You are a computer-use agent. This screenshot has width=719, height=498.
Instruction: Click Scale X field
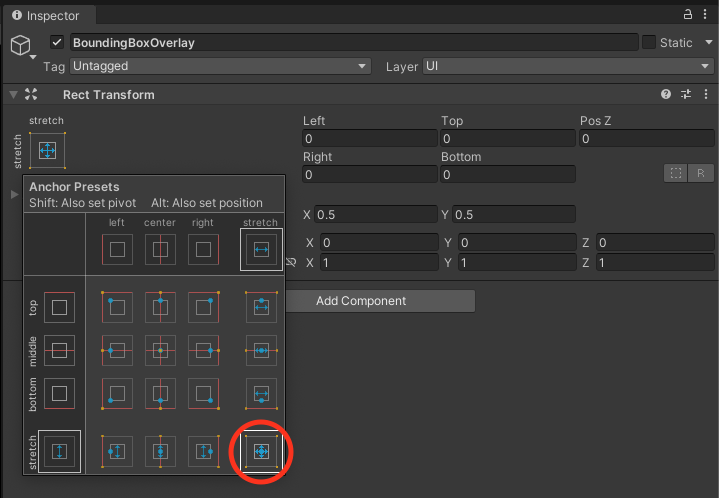tap(379, 262)
